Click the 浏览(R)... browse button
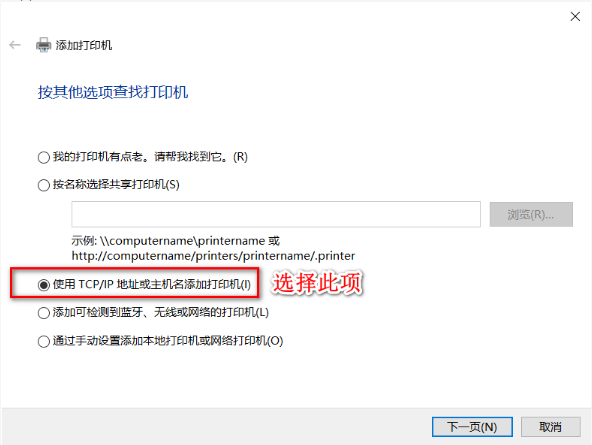Image resolution: width=592 pixels, height=445 pixels. (x=531, y=214)
